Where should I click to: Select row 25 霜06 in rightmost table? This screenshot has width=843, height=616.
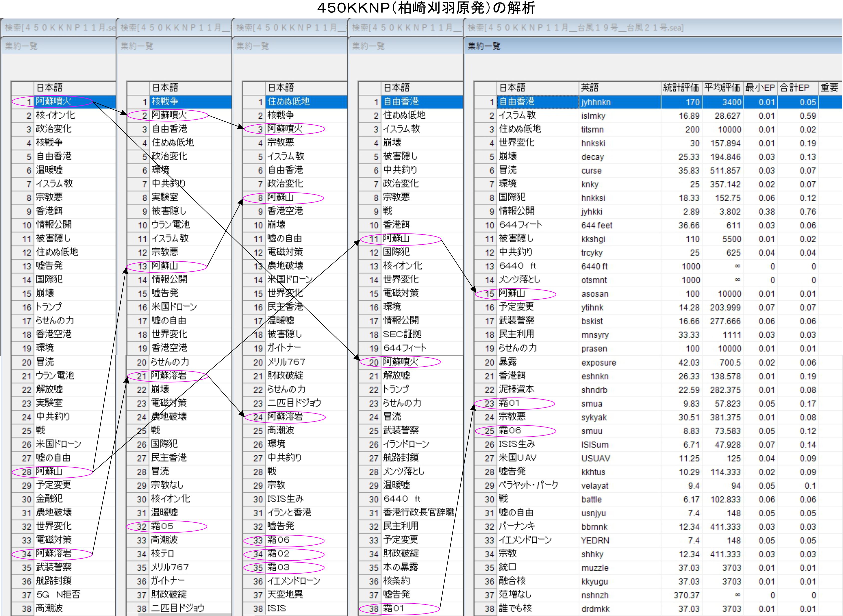coord(510,431)
